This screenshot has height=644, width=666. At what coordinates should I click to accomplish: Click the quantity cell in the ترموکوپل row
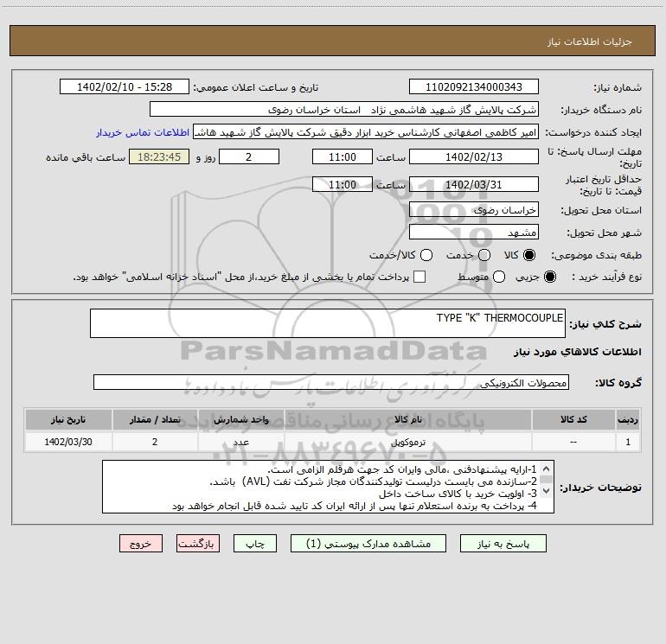155,442
